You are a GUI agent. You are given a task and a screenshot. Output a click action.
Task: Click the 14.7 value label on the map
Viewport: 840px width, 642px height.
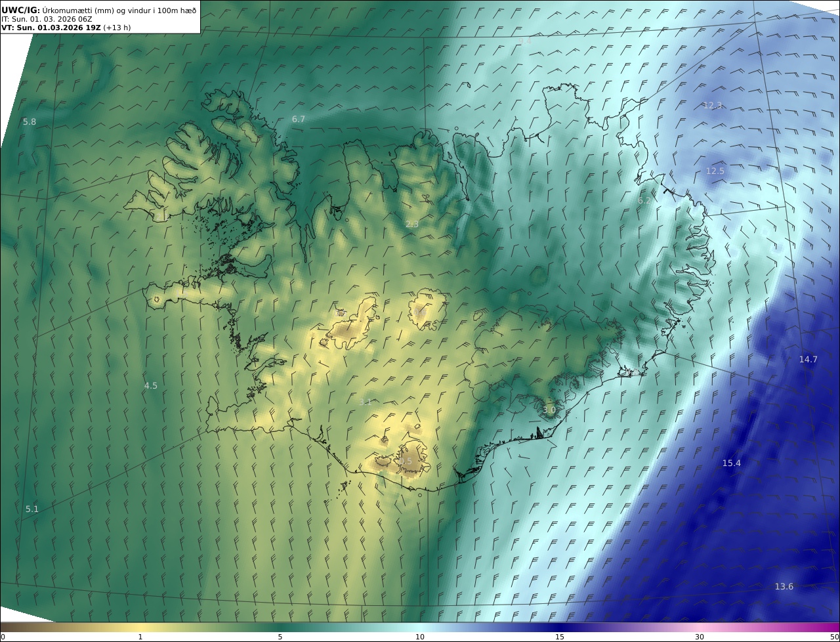tap(808, 359)
